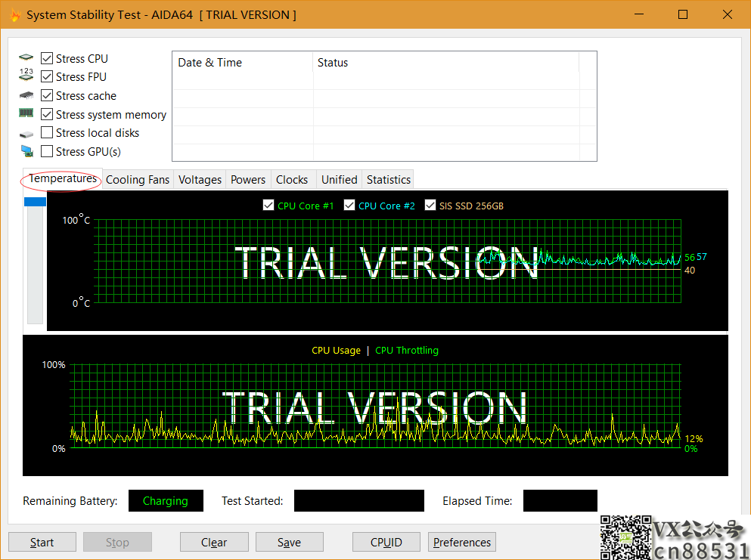This screenshot has height=560, width=751.
Task: Click the CPU Usage legend label
Action: pos(336,350)
